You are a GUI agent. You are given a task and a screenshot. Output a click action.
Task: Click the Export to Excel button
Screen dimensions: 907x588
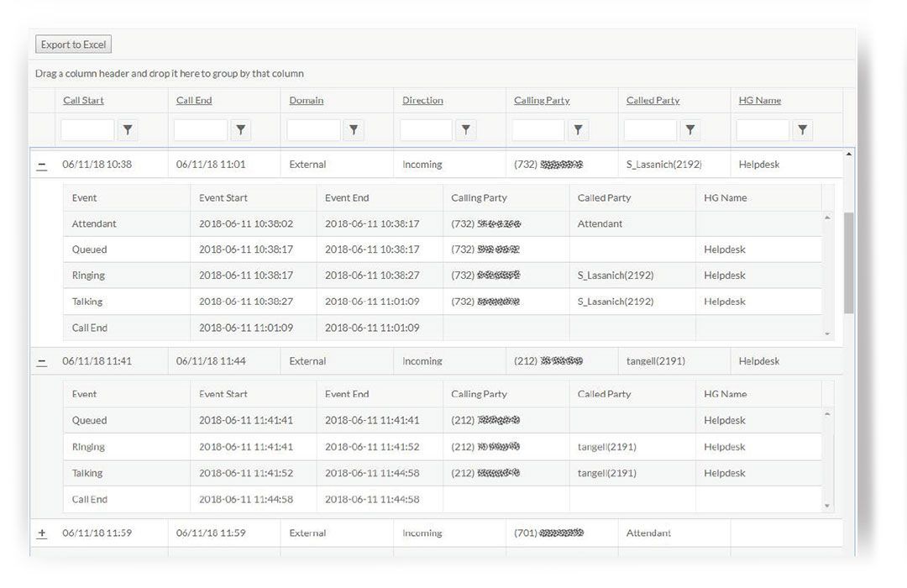coord(72,44)
